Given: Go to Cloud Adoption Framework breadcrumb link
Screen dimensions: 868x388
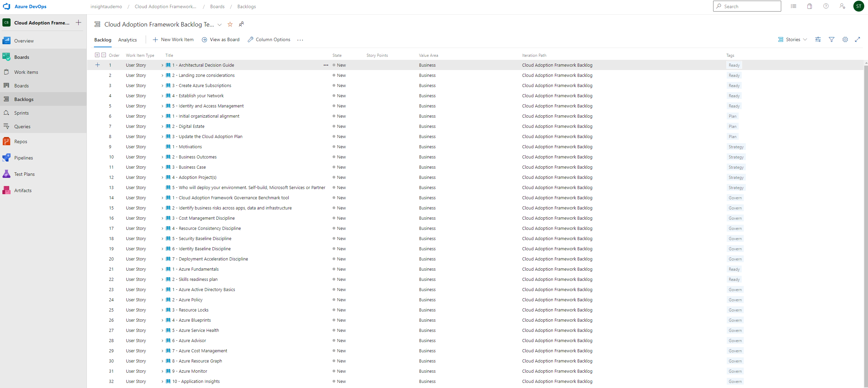Looking at the screenshot, I should click(165, 6).
